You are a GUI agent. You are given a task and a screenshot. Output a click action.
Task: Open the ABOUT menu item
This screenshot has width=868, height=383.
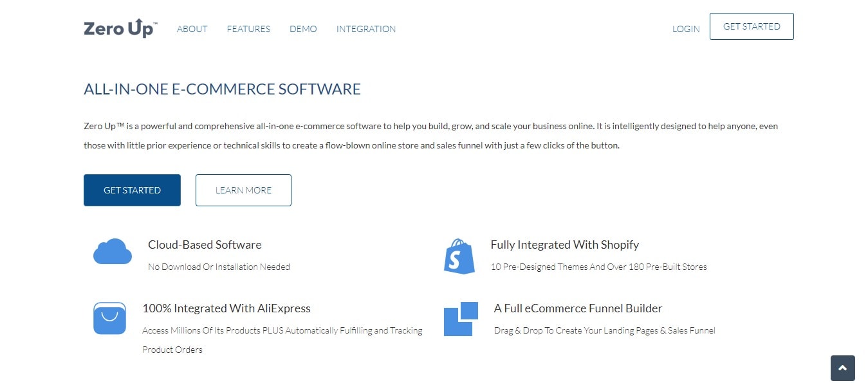[192, 29]
